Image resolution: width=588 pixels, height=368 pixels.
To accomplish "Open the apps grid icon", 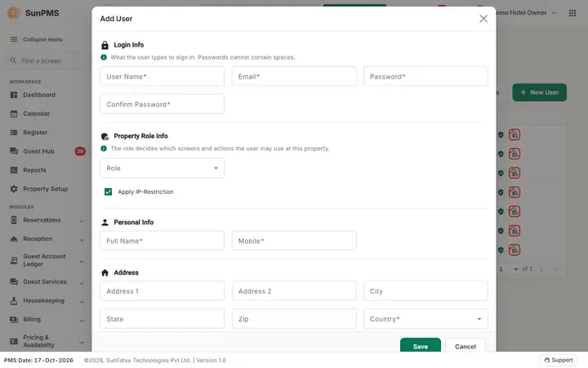I will point(572,13).
